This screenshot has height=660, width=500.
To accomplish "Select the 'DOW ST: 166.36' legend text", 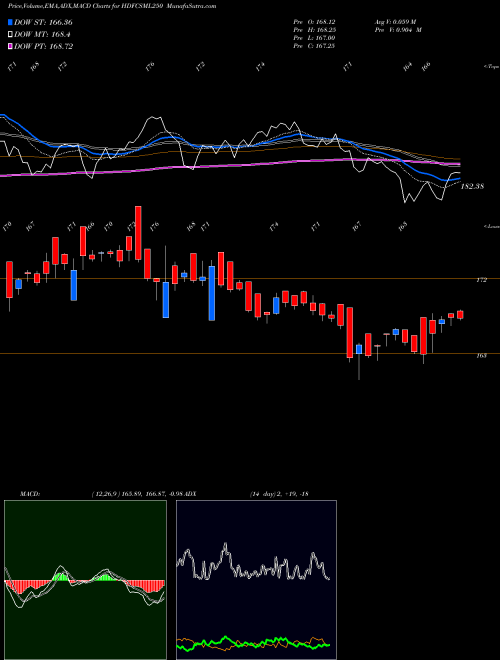I will 43,22.
